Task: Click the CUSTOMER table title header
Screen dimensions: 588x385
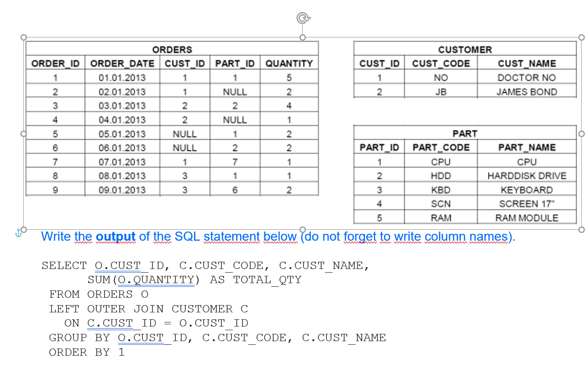Action: coord(465,49)
